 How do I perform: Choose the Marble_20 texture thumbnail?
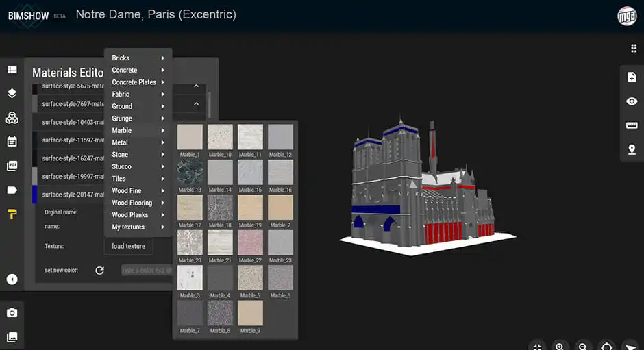[x=190, y=242]
